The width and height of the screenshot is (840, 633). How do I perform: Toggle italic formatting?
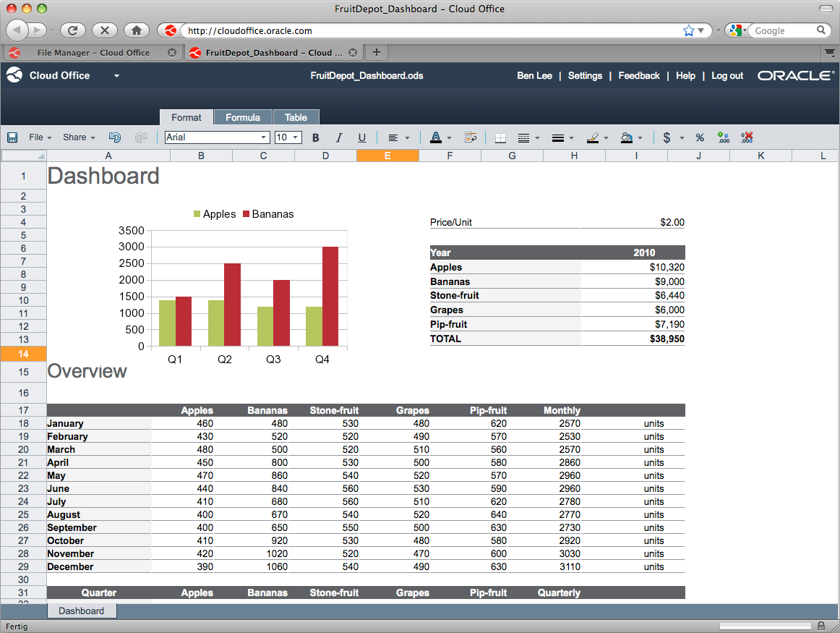338,137
